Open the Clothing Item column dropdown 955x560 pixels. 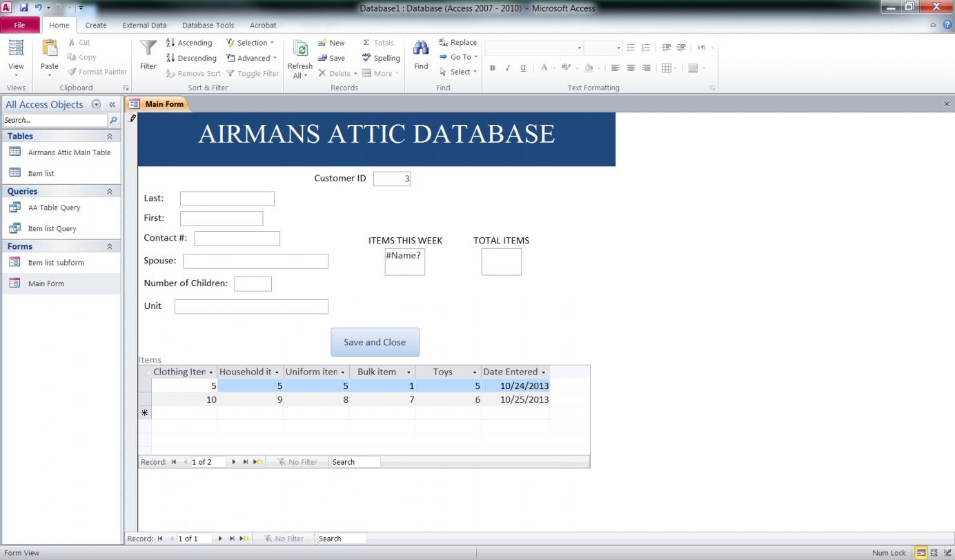[211, 372]
